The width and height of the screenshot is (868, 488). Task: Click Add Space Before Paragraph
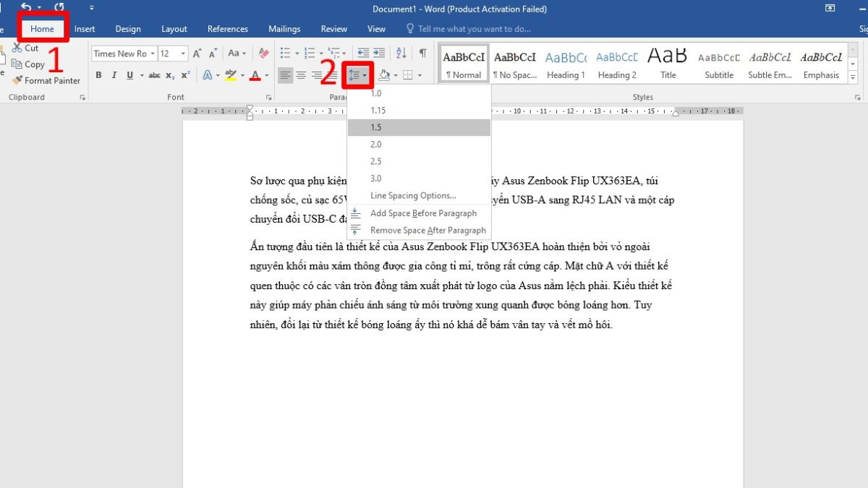419,213
